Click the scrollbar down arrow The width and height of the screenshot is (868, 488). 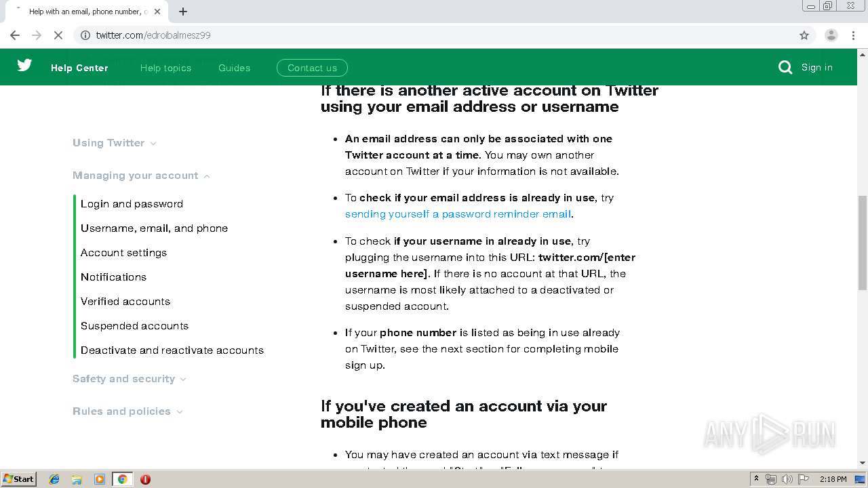[x=863, y=463]
